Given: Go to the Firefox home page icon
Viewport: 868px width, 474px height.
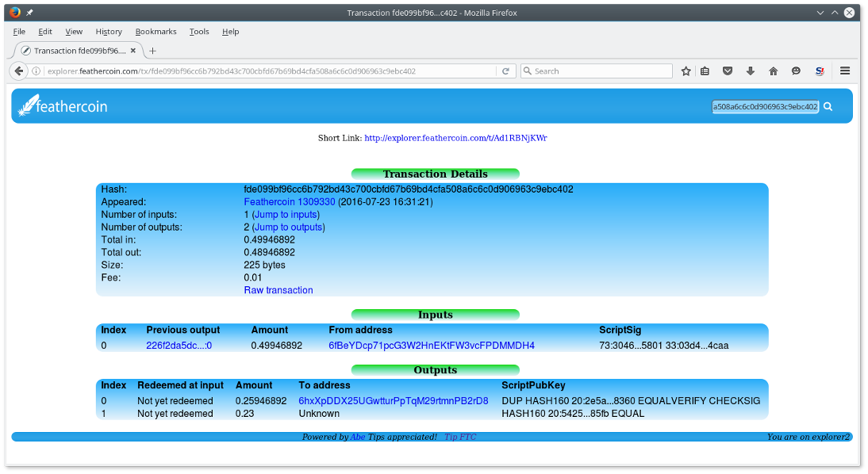Looking at the screenshot, I should click(774, 71).
